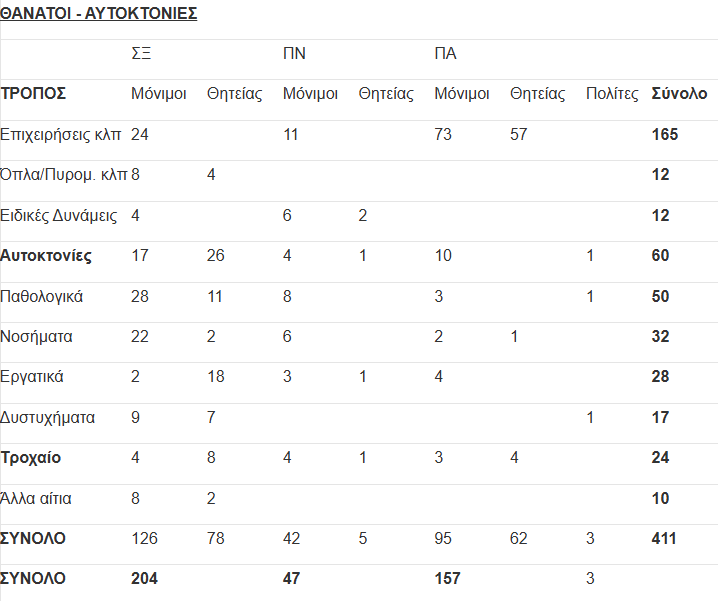Click the Δυστυχήματα row label
This screenshot has height=601, width=725.
pos(48,417)
